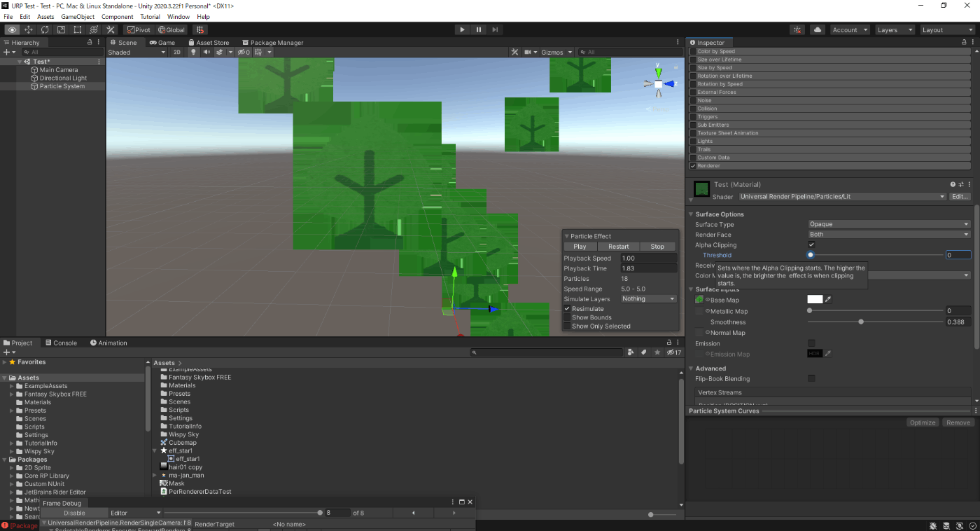This screenshot has height=531, width=980.
Task: Click Restart in Particle Effect
Action: tap(619, 247)
